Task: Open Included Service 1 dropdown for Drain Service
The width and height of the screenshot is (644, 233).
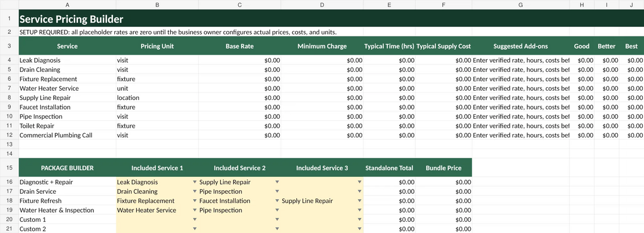Action: coord(194,192)
